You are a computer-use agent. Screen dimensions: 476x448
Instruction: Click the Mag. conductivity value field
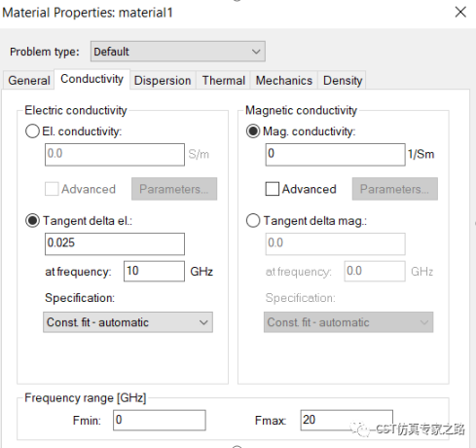pos(336,154)
